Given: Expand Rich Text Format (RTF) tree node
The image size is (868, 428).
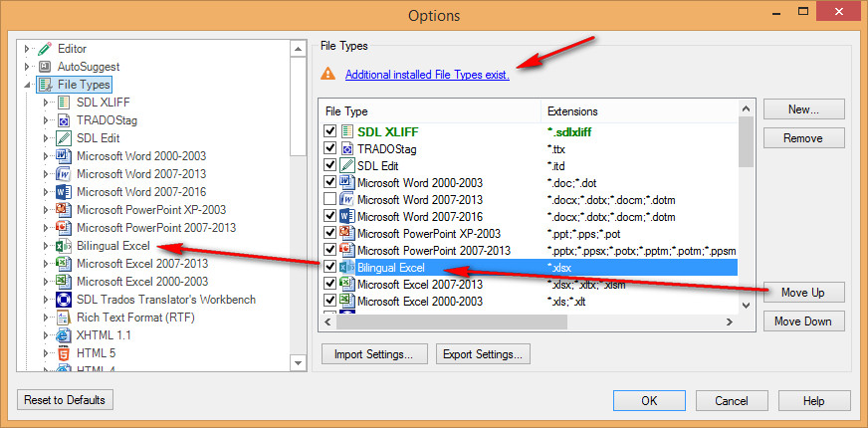Looking at the screenshot, I should click(x=46, y=318).
